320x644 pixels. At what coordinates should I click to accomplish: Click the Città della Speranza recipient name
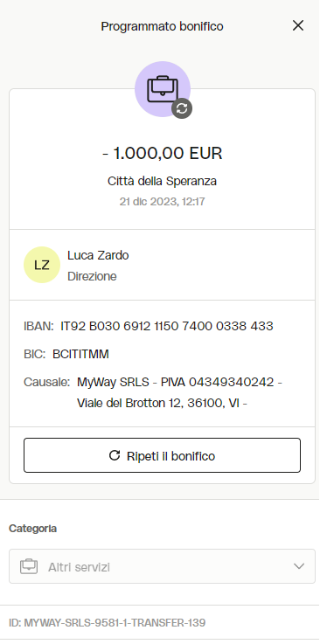point(163,181)
